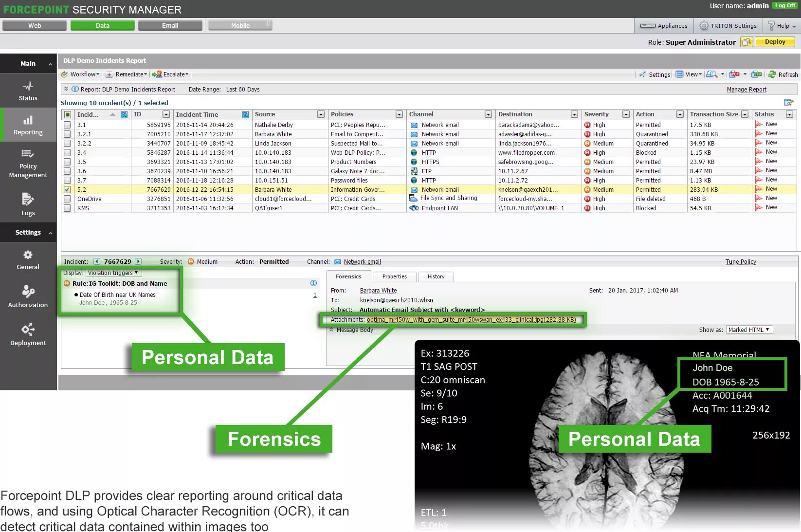The height and width of the screenshot is (532, 801).
Task: Uncheck the box for incident 5.2
Action: [67, 189]
